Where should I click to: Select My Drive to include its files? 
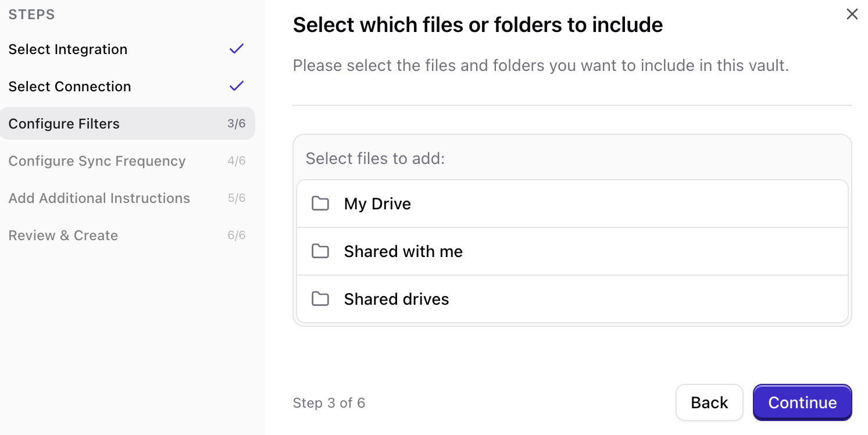click(377, 204)
